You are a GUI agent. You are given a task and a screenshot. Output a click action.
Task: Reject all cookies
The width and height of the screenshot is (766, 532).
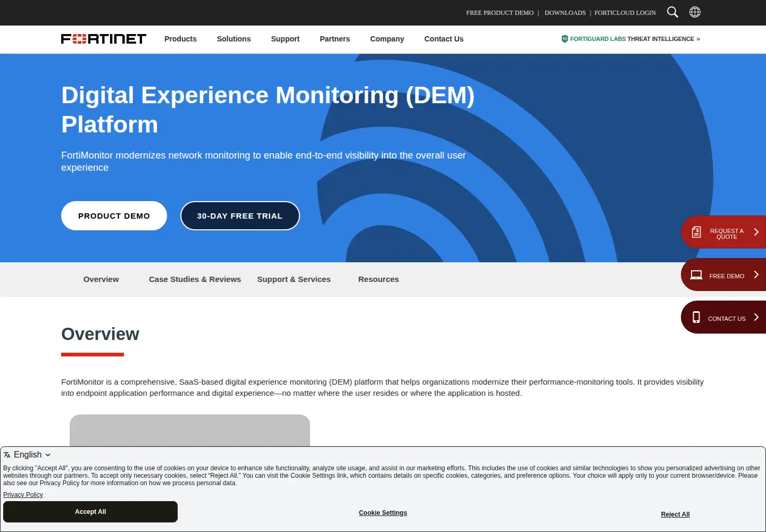pyautogui.click(x=675, y=514)
